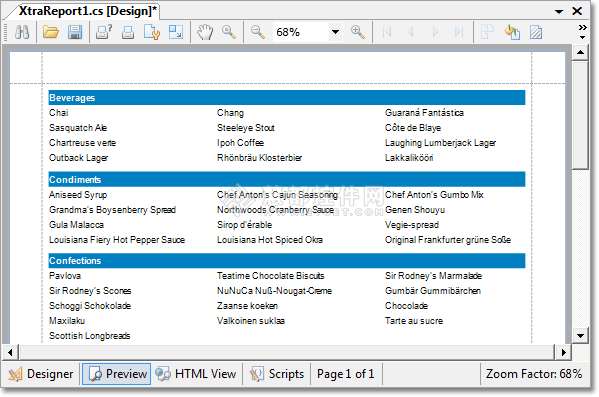Click the Zaanse koeken entry
The image size is (599, 397).
(248, 306)
